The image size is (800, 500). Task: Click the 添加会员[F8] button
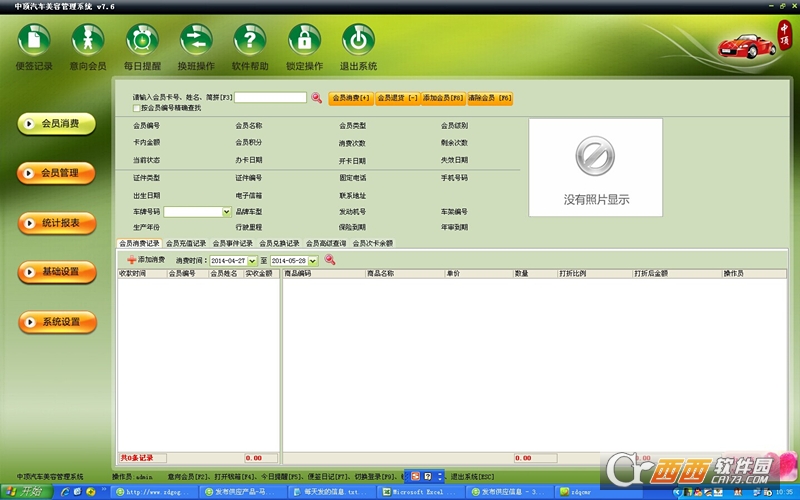coord(443,98)
